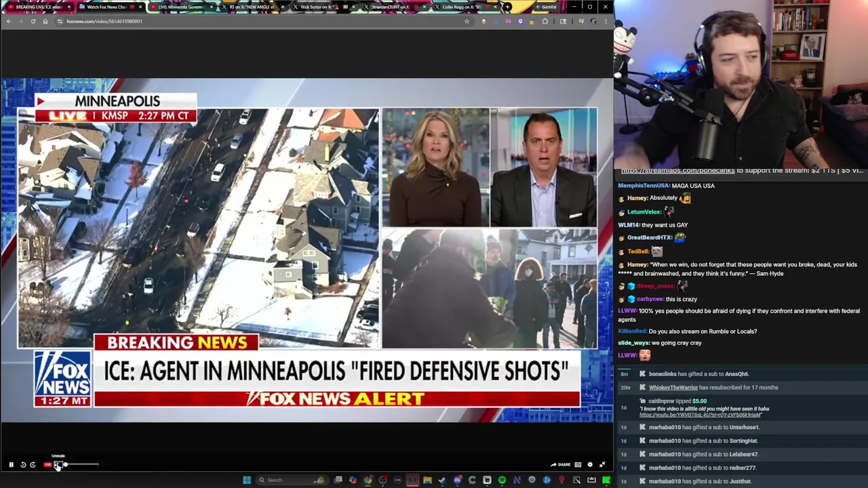Image resolution: width=868 pixels, height=488 pixels.
Task: Rewind the video ten seconds
Action: tap(23, 464)
